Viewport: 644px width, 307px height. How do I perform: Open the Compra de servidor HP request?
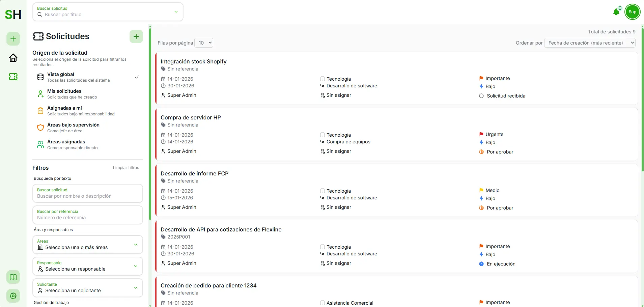point(396,134)
